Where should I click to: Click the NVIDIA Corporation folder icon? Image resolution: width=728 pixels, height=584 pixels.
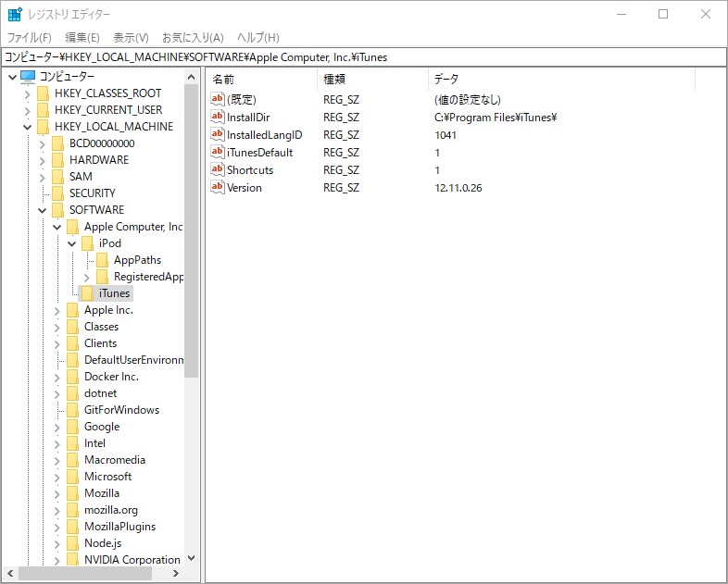pos(73,560)
